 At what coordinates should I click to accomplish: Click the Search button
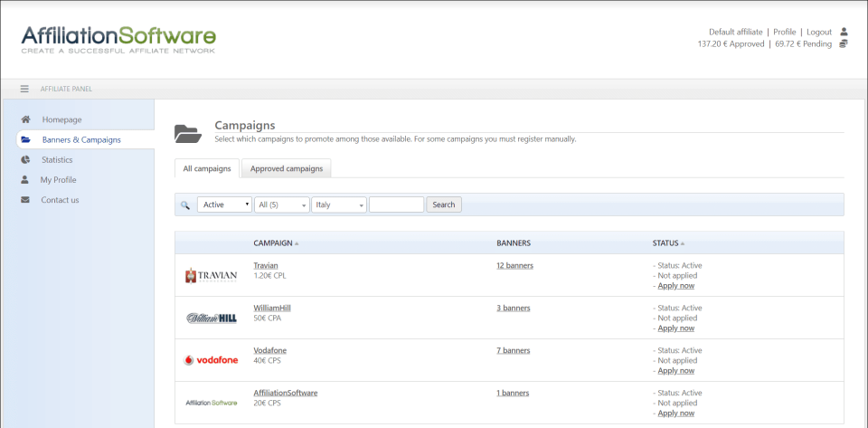pos(444,204)
